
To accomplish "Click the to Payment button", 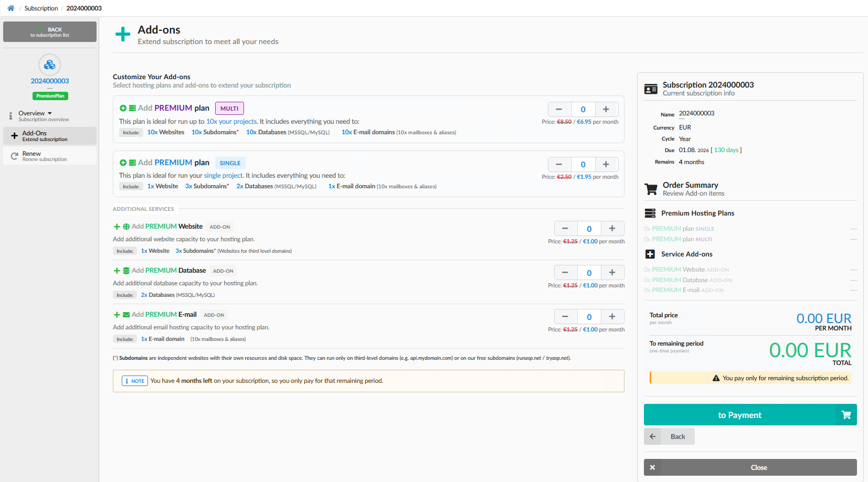I will 740,415.
